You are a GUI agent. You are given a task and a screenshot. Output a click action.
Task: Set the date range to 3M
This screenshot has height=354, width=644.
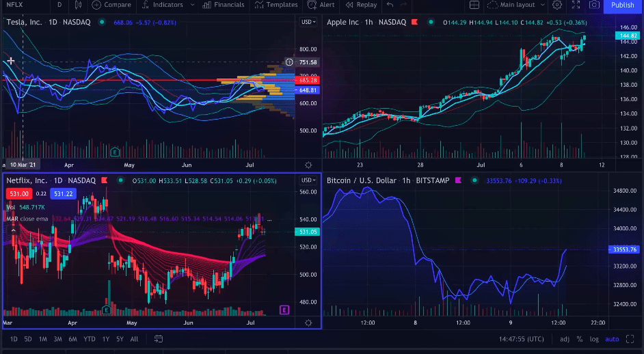click(58, 339)
